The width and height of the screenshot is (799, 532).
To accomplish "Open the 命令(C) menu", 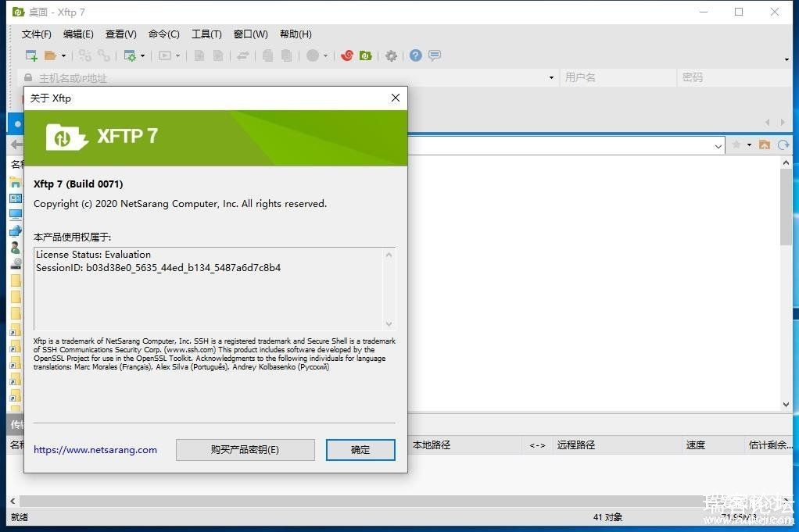I will point(163,34).
